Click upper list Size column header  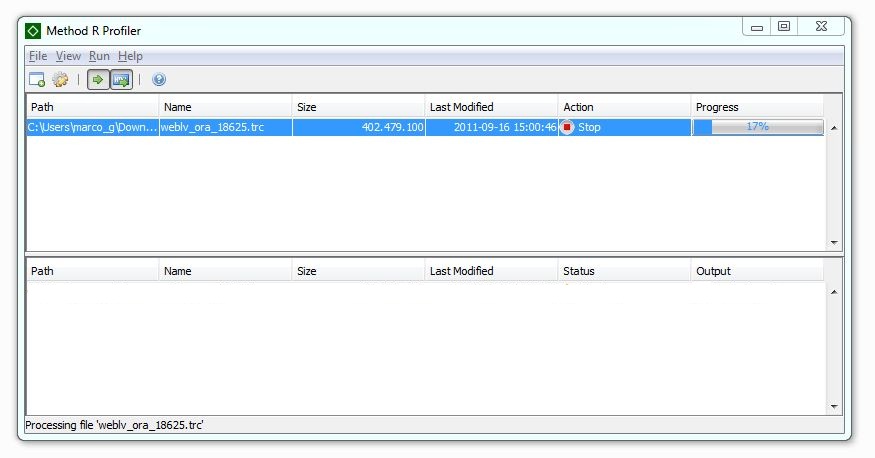point(358,107)
